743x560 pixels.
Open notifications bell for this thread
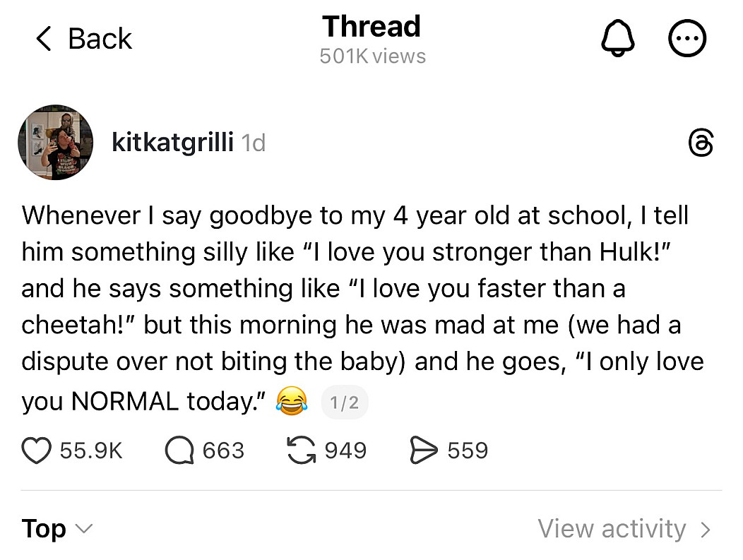tap(618, 40)
